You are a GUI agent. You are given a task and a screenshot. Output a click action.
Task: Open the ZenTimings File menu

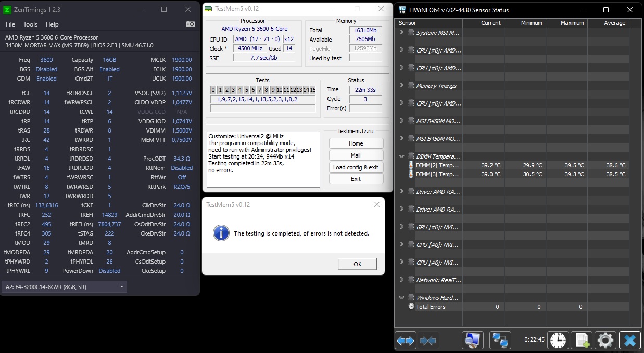(10, 24)
